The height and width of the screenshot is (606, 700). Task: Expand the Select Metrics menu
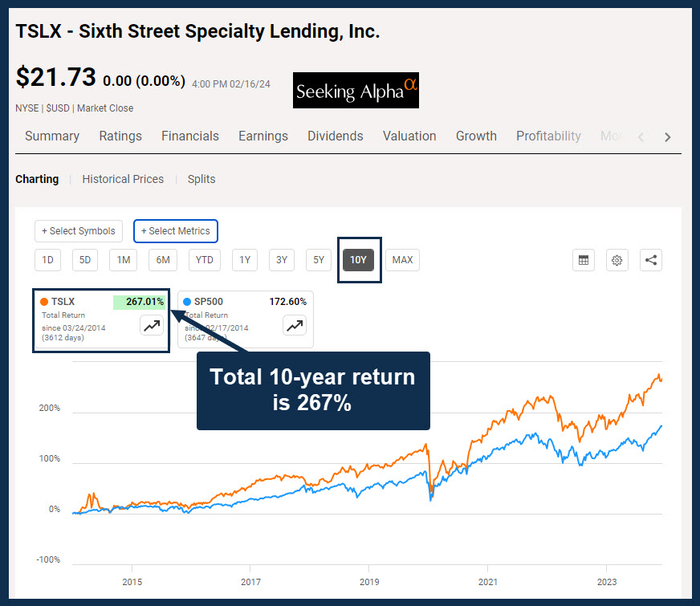175,231
